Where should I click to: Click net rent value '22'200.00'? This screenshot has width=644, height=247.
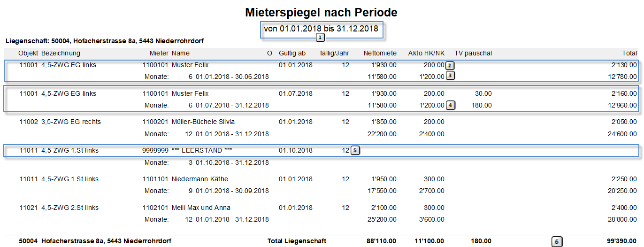click(x=382, y=134)
